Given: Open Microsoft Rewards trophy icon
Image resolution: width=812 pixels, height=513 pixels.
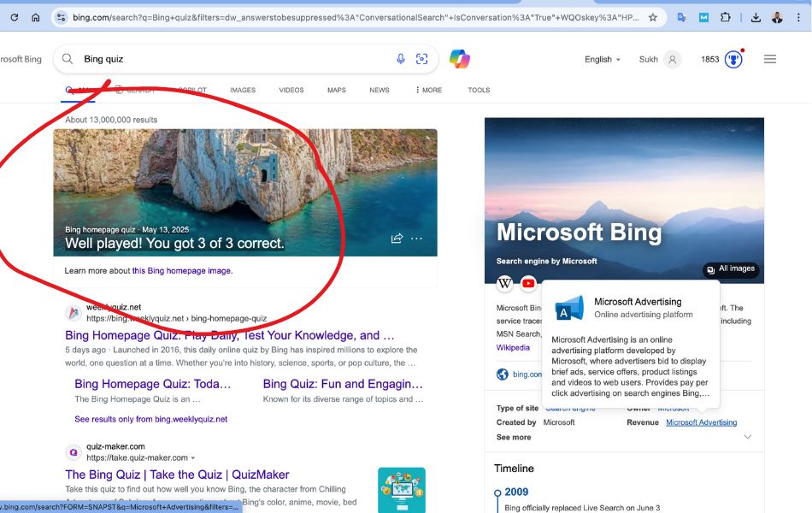Looking at the screenshot, I should point(733,59).
